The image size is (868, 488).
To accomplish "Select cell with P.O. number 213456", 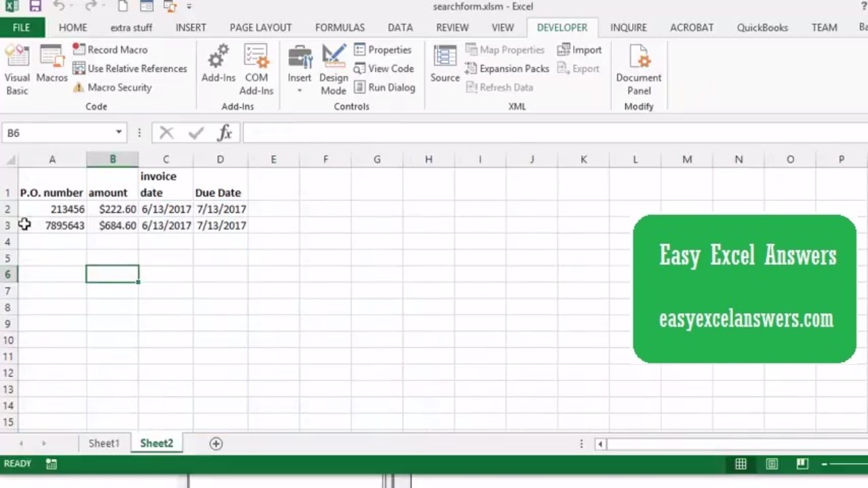I will 52,209.
